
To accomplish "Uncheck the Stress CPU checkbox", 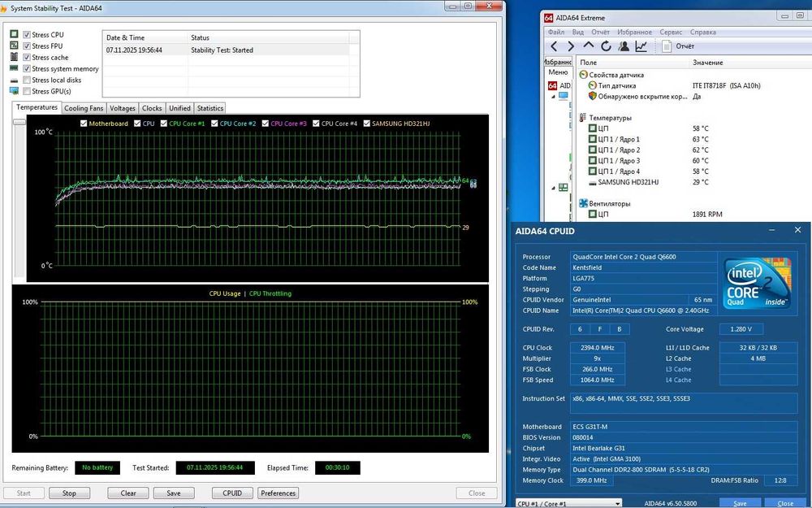I will pos(28,35).
